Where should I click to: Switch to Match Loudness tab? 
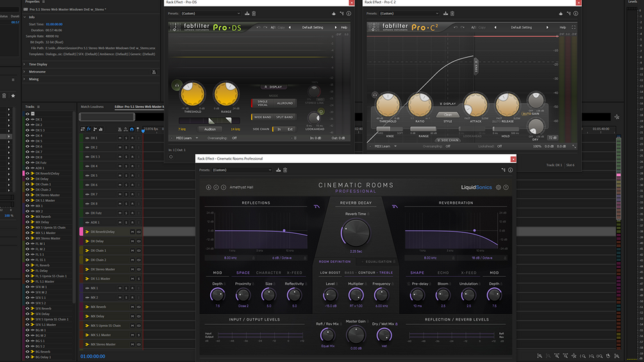pos(92,107)
